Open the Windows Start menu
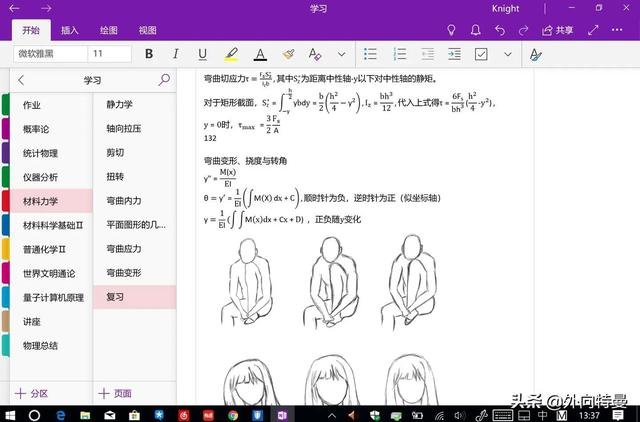Screen dimensions: 640x422 9,415
